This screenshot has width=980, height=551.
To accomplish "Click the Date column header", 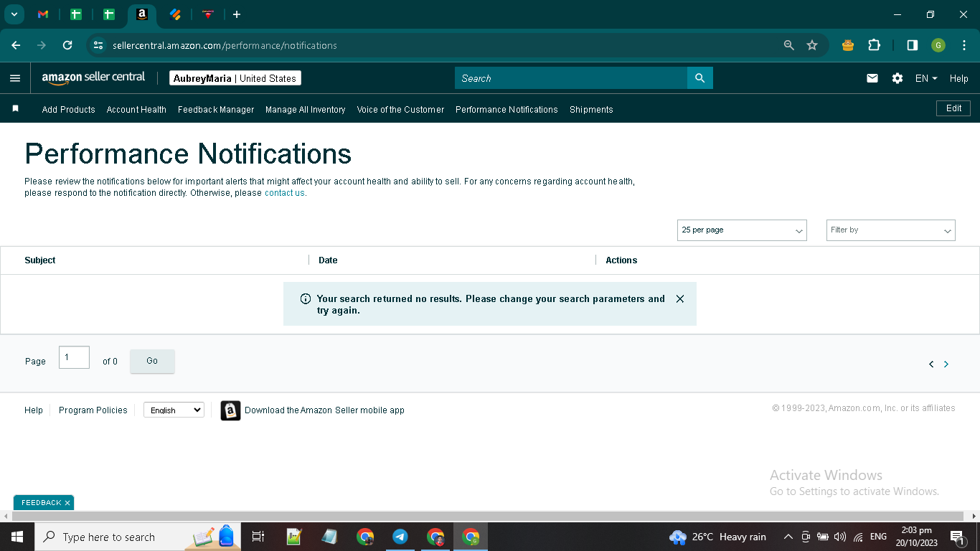I will [x=328, y=260].
